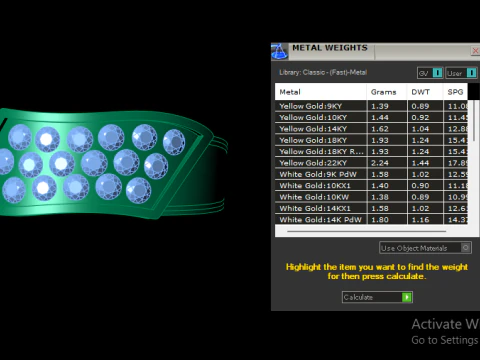This screenshot has height=360, width=480.
Task: Toggle the User library switch
Action: [461, 73]
